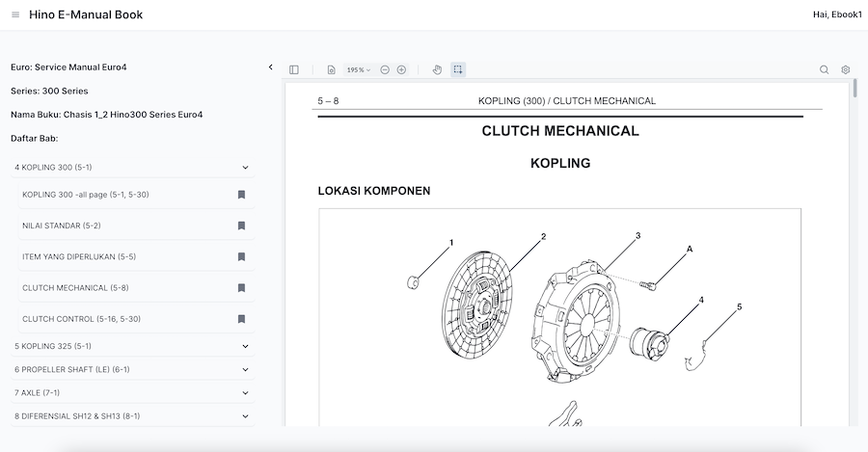Open the hamburger menu next to the app title
Image resolution: width=868 pixels, height=452 pixels.
tap(15, 14)
